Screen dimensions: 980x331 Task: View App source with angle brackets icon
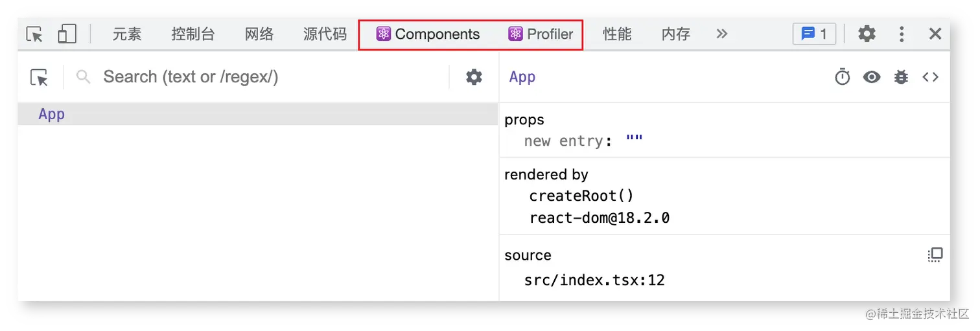[x=931, y=77]
